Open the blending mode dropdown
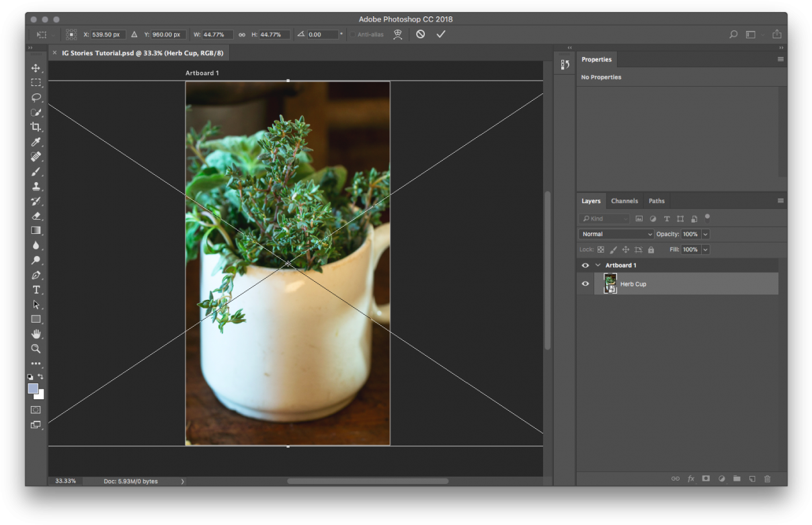This screenshot has height=525, width=812. [615, 234]
